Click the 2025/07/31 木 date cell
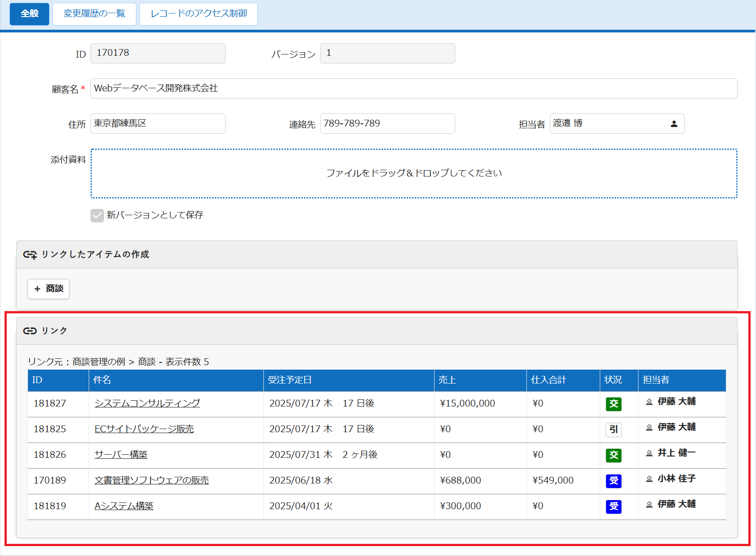The image size is (756, 556). [349, 455]
